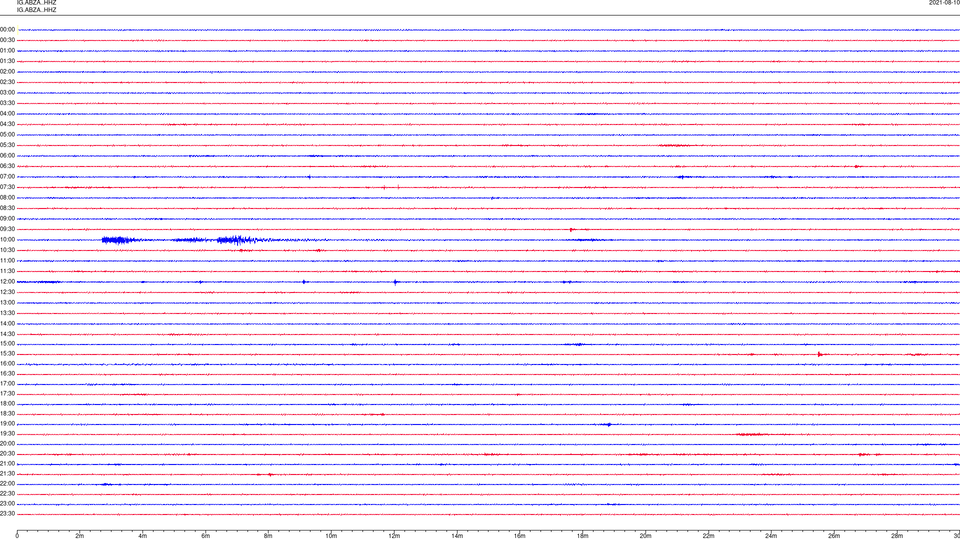Click the 00:00 trace time label
This screenshot has width=960, height=540.
tap(7, 29)
